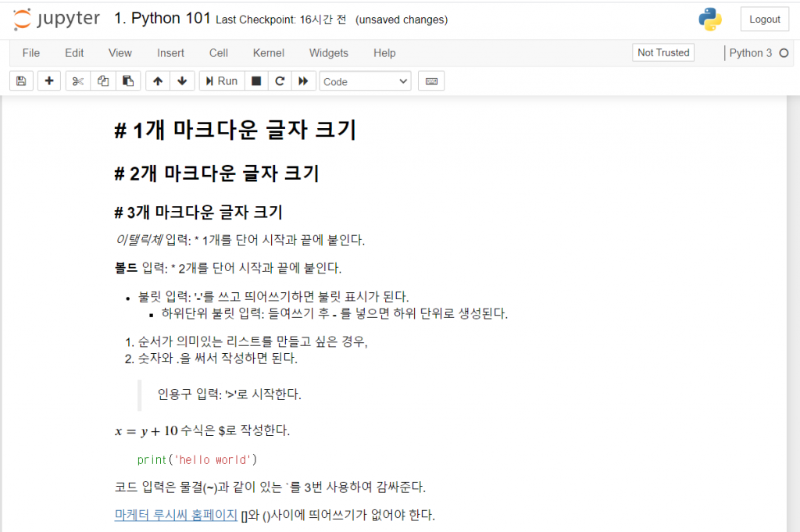This screenshot has width=800, height=532.
Task: Click numbered item 2 숫자와 .을 써서
Action: (218, 358)
